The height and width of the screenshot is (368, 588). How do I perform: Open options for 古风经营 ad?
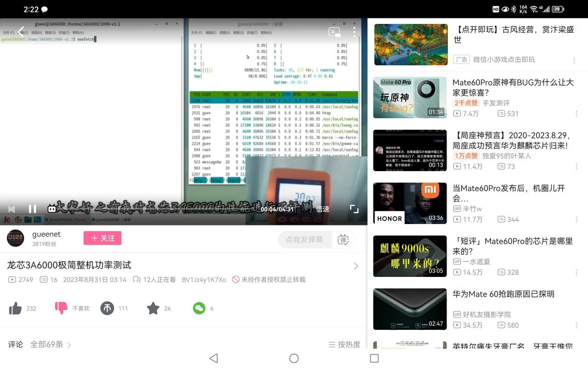574,61
